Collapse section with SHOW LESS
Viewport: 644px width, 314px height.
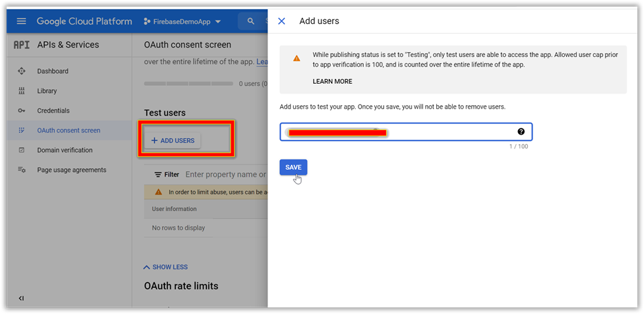pos(165,267)
